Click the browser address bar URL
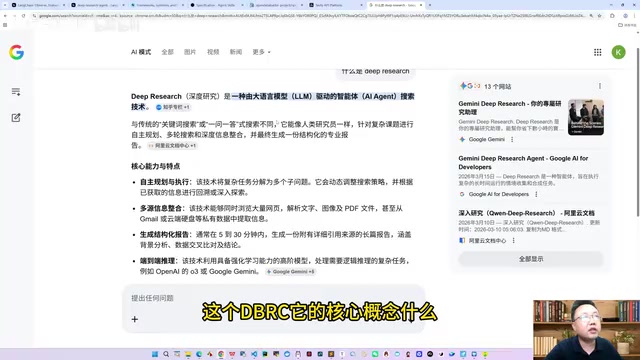Screen dimensions: 640x360 pos(310,16)
